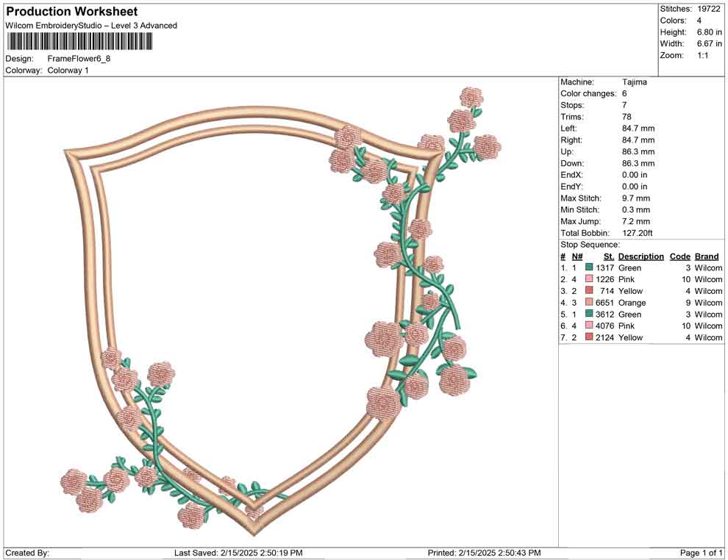Click the Wilcom EmbroideryStudio – Level 3 Advanced text

coord(91,26)
